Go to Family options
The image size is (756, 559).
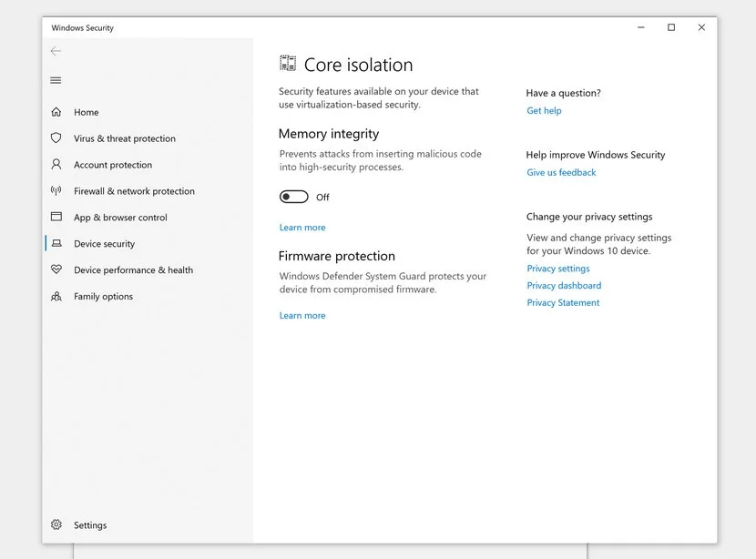click(x=103, y=297)
